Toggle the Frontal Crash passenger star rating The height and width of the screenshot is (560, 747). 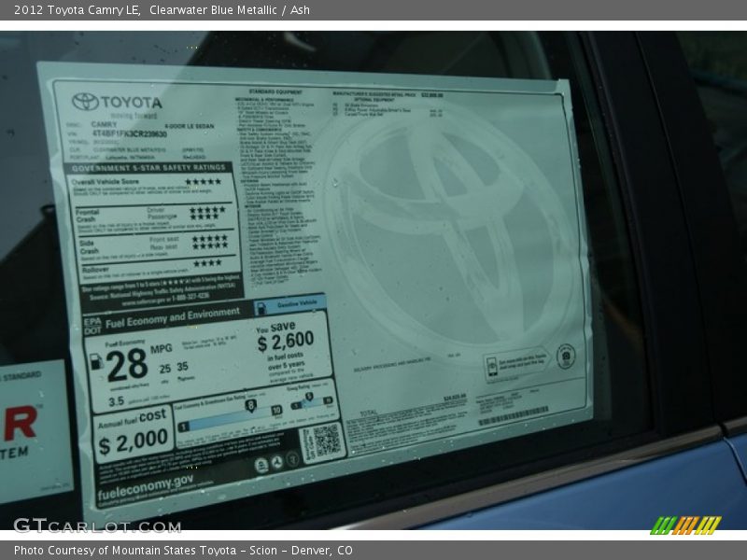coord(205,217)
